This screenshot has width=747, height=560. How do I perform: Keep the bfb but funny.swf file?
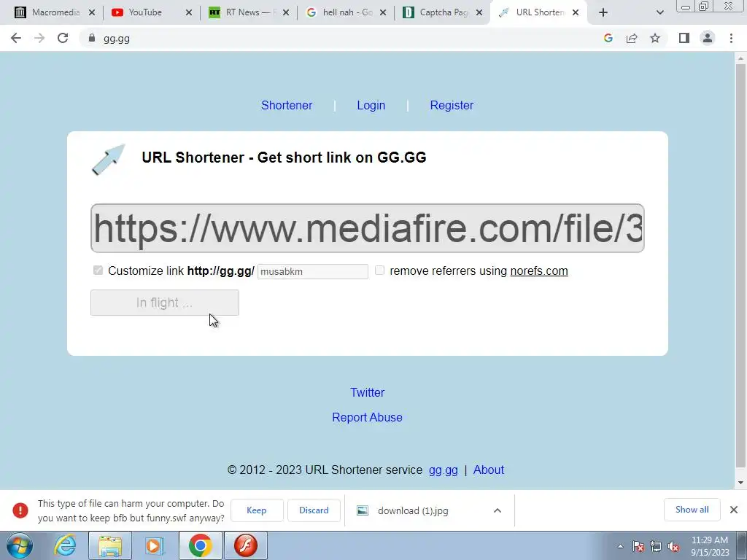pos(257,510)
